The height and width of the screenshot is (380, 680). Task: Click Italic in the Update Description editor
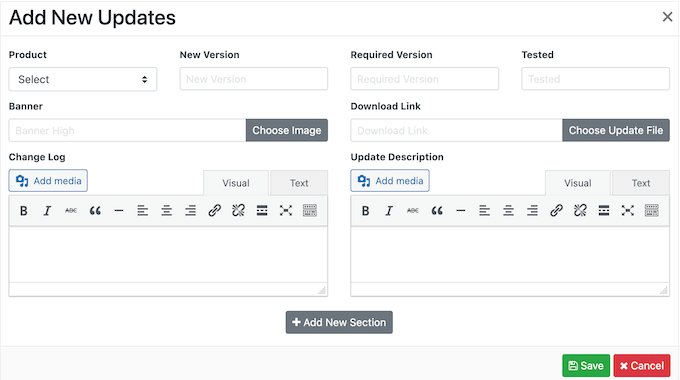point(389,211)
